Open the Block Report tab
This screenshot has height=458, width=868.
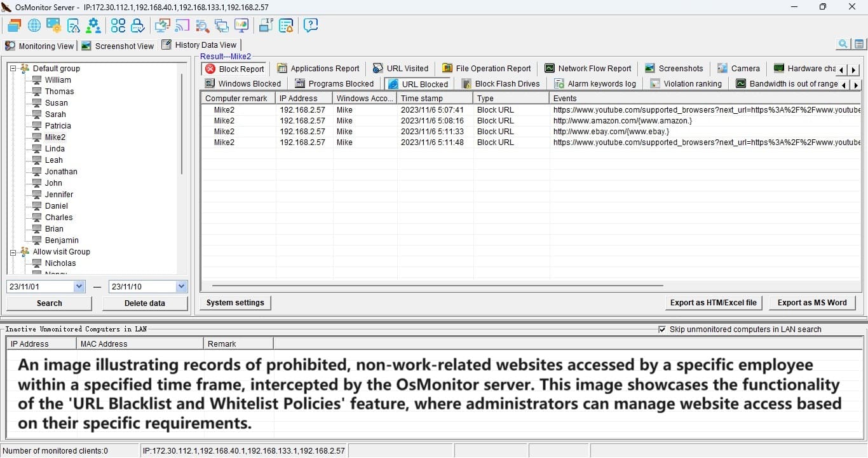[x=234, y=69]
